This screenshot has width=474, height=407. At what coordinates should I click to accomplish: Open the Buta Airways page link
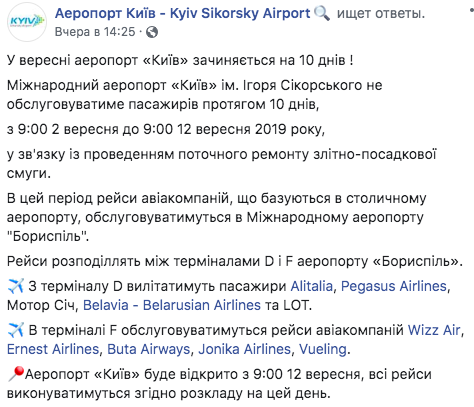[149, 349]
